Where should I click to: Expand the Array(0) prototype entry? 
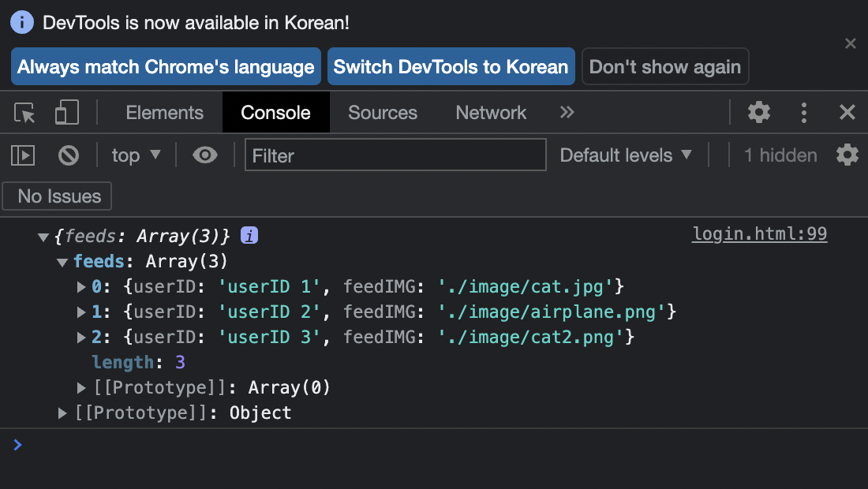click(81, 388)
